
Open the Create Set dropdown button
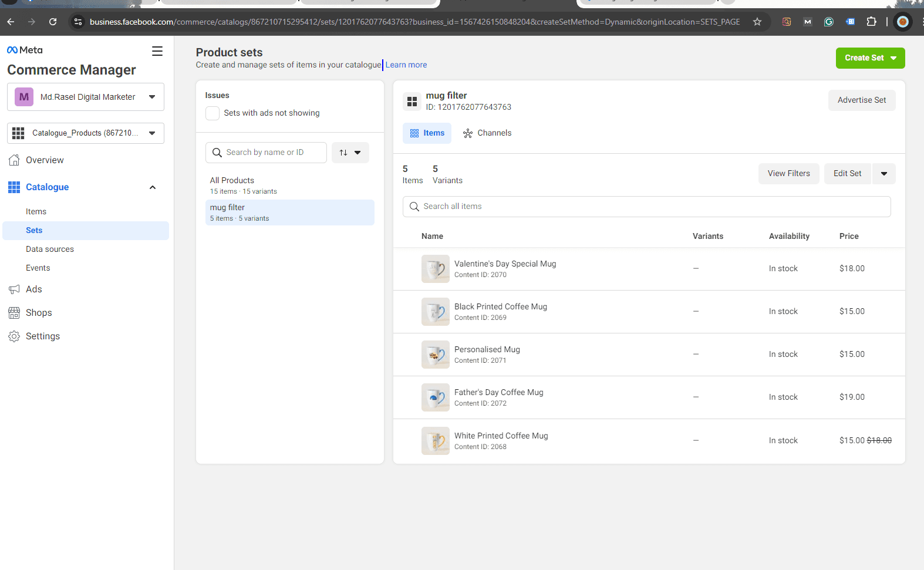point(871,58)
